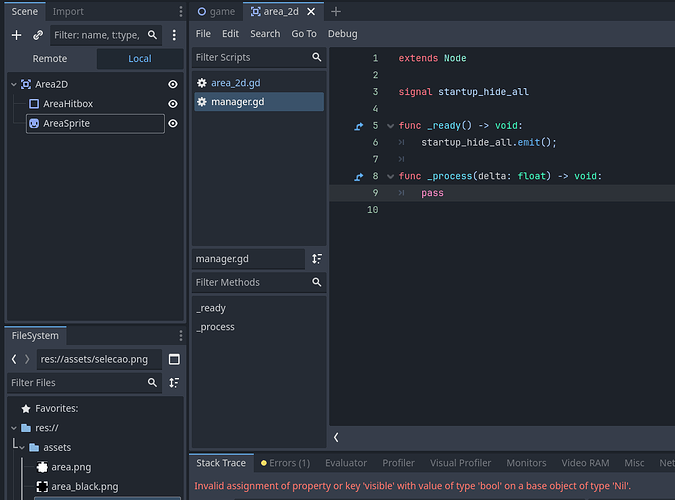675x500 pixels.
Task: Add a new node with the plus icon
Action: [x=16, y=35]
